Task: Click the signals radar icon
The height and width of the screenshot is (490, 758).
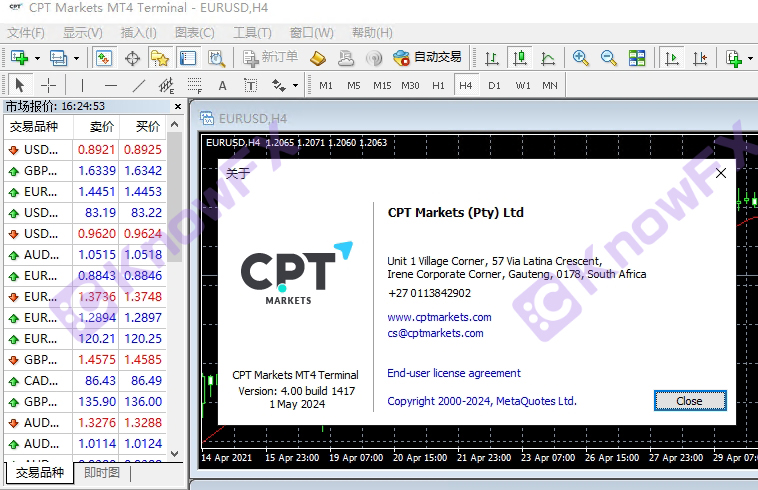Action: [374, 58]
